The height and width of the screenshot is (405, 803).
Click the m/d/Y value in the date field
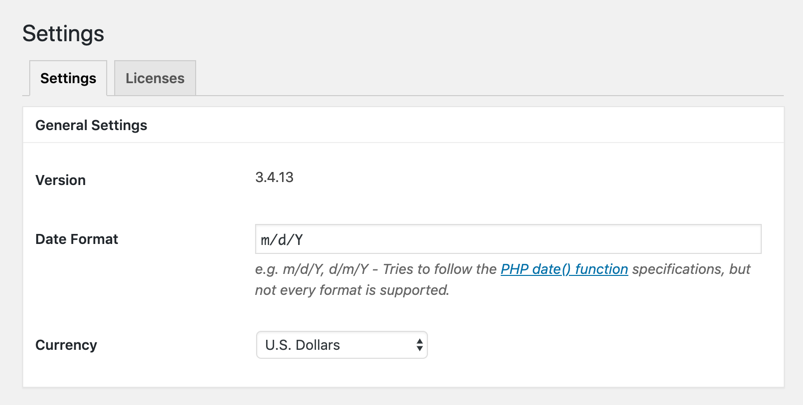282,240
